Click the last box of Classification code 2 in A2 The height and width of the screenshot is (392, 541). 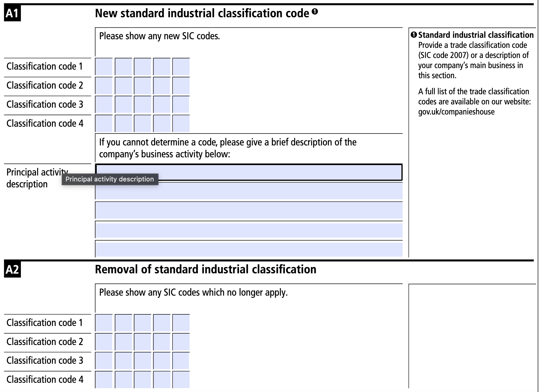click(181, 342)
